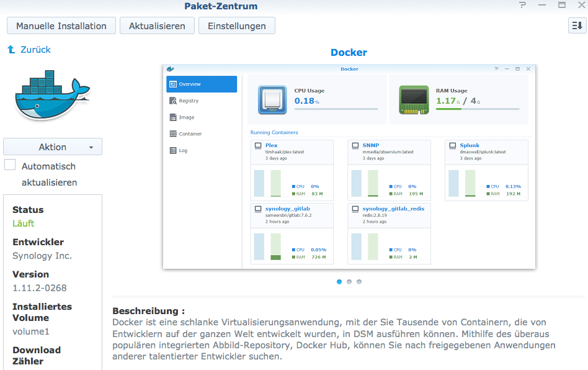Click the blue Zurück arrow icon
The image size is (588, 370).
pos(11,49)
